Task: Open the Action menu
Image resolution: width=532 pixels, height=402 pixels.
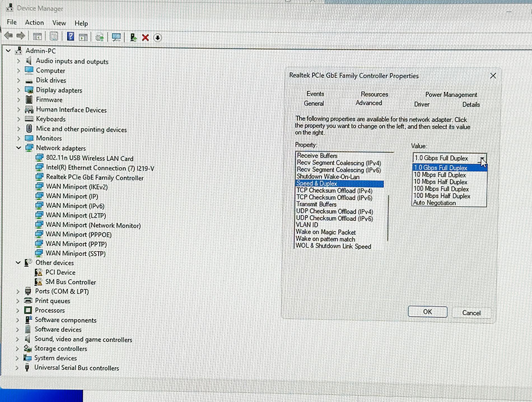Action: pos(34,22)
